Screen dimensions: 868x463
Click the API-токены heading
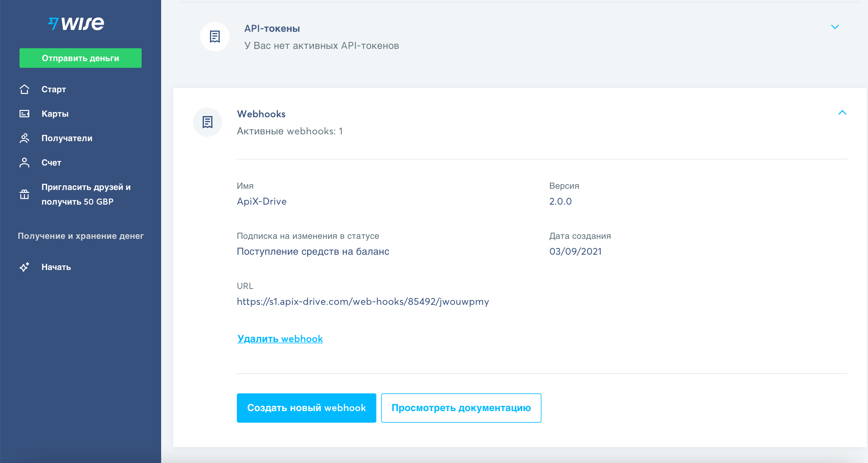(x=272, y=29)
